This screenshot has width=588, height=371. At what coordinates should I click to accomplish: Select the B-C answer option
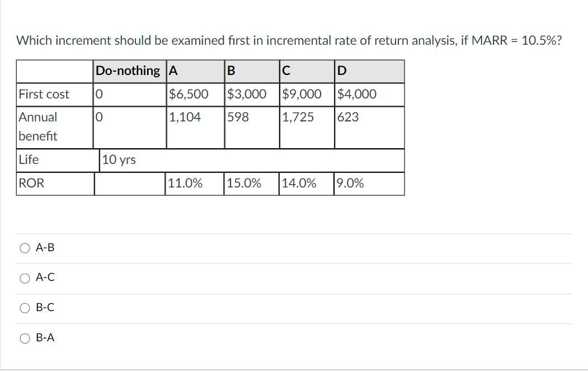click(24, 308)
